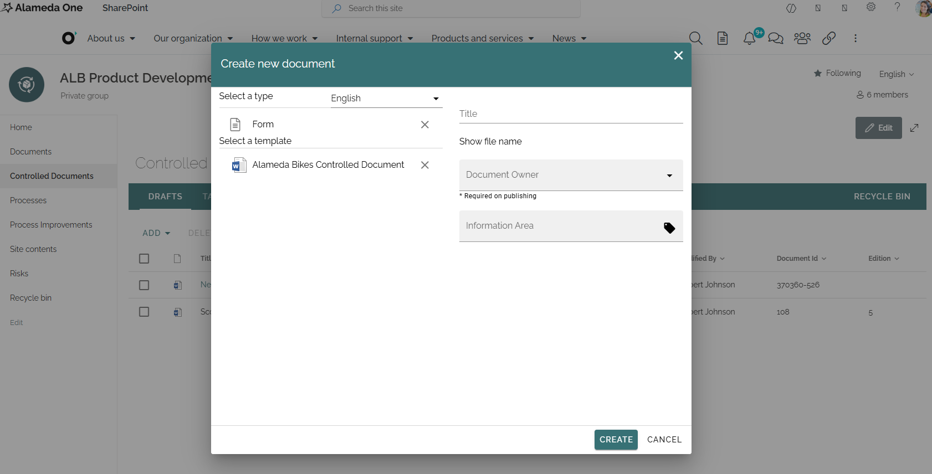
Task: Click the code brackets icon in top bar
Action: click(x=791, y=8)
